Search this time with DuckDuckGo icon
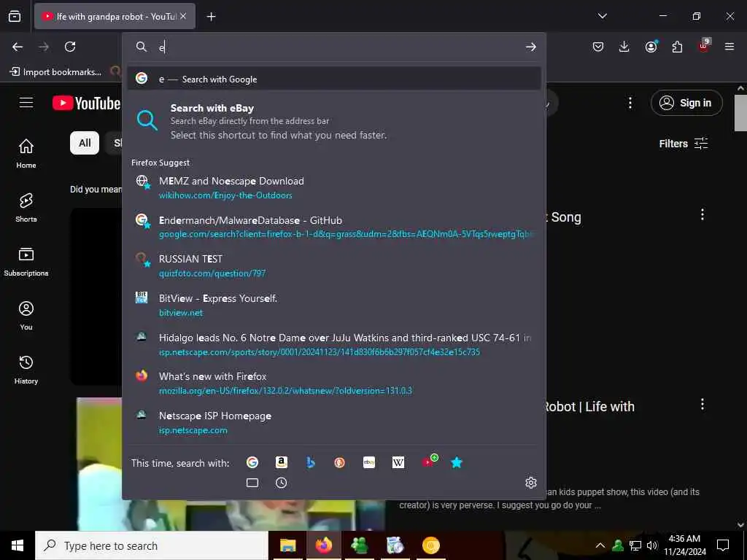Image resolution: width=747 pixels, height=560 pixels. pos(340,462)
